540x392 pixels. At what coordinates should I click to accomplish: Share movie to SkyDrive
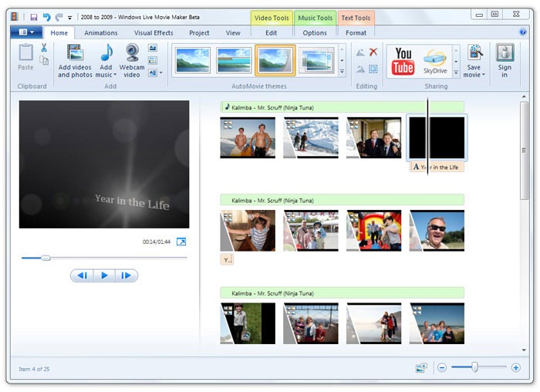pyautogui.click(x=435, y=61)
